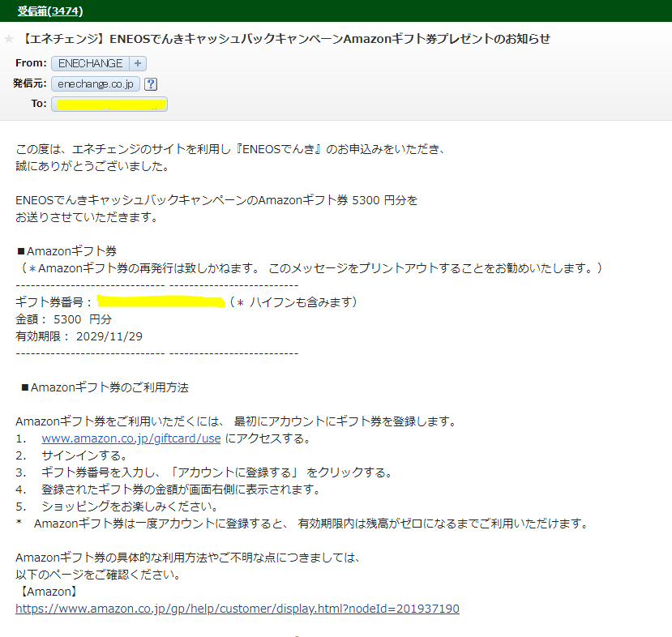Add sender with the plus icon
The width and height of the screenshot is (672, 637).
138,63
